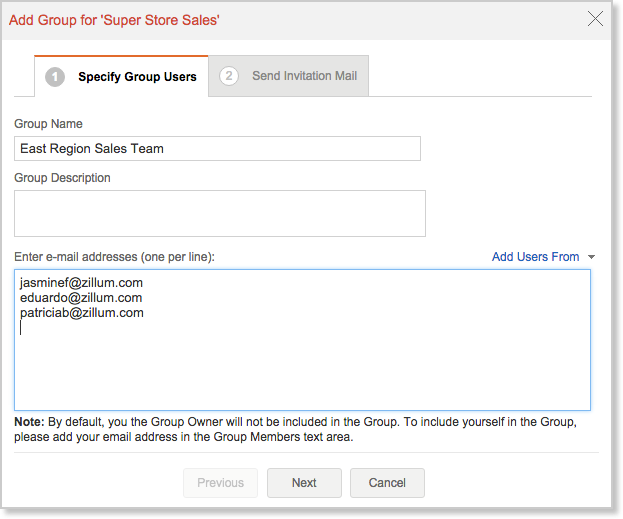The image size is (623, 519).
Task: Click the Group Name label
Action: [48, 124]
